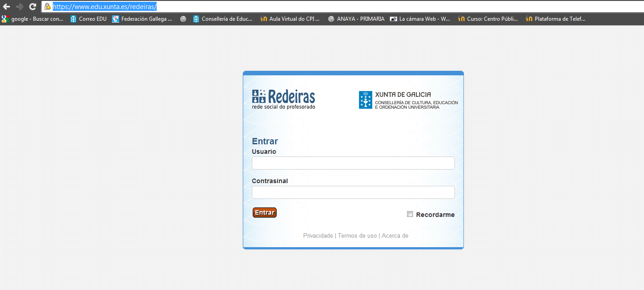Image resolution: width=644 pixels, height=290 pixels.
Task: Open the Acerca de link
Action: click(x=395, y=236)
